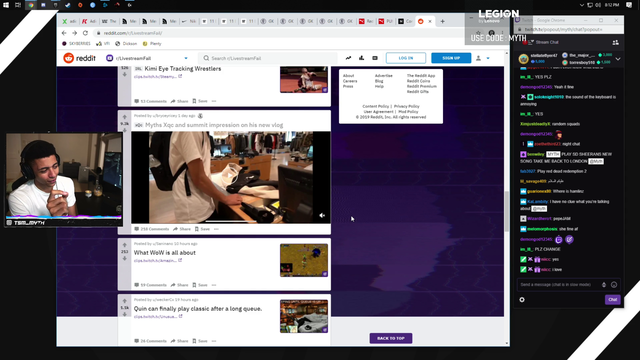The height and width of the screenshot is (360, 640).
Task: Go forward using browser forward arrow
Action: click(74, 33)
